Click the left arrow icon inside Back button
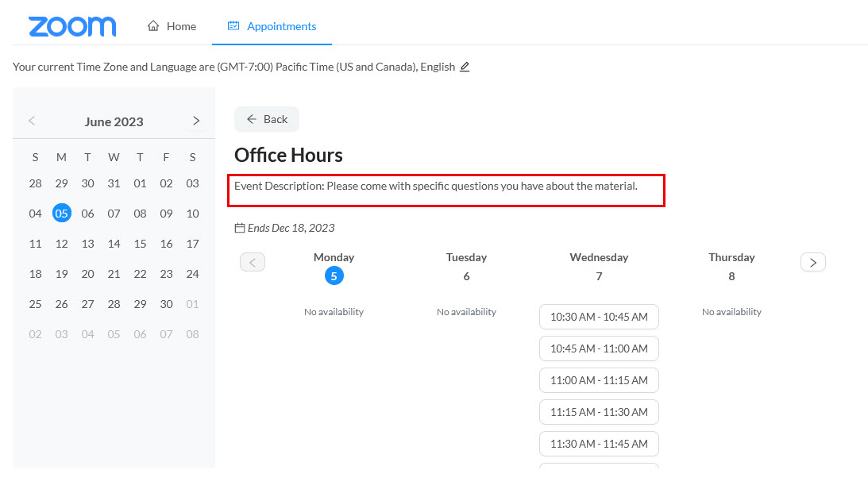 point(250,118)
